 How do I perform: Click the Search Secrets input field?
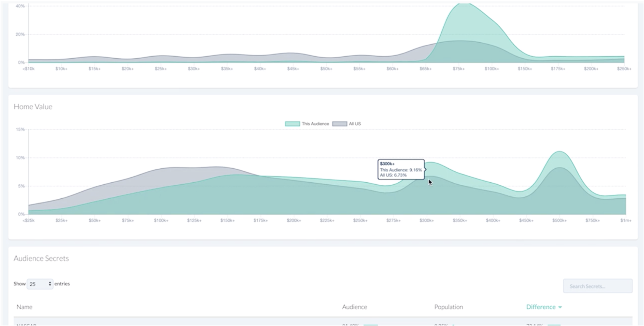(x=598, y=286)
